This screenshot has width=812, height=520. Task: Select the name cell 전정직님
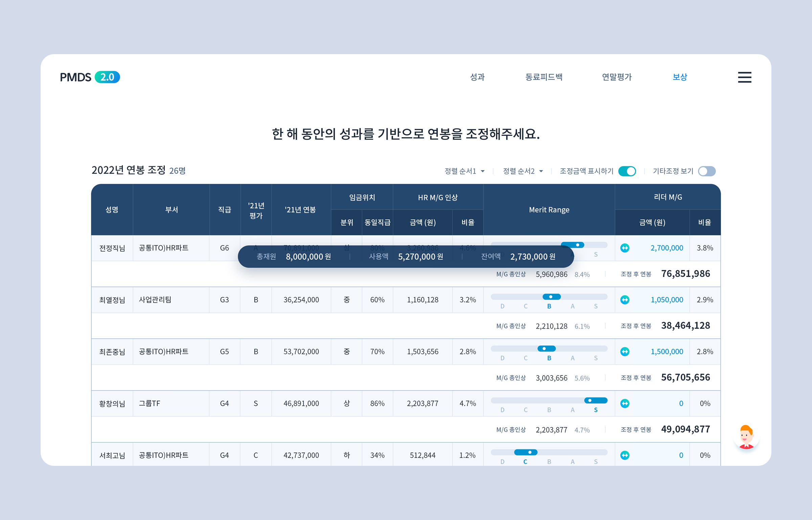[x=112, y=248]
